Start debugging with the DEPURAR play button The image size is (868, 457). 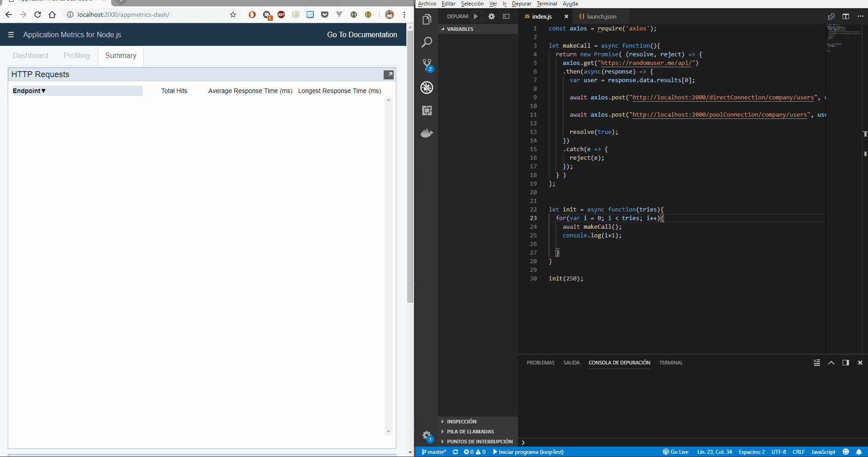coord(476,16)
